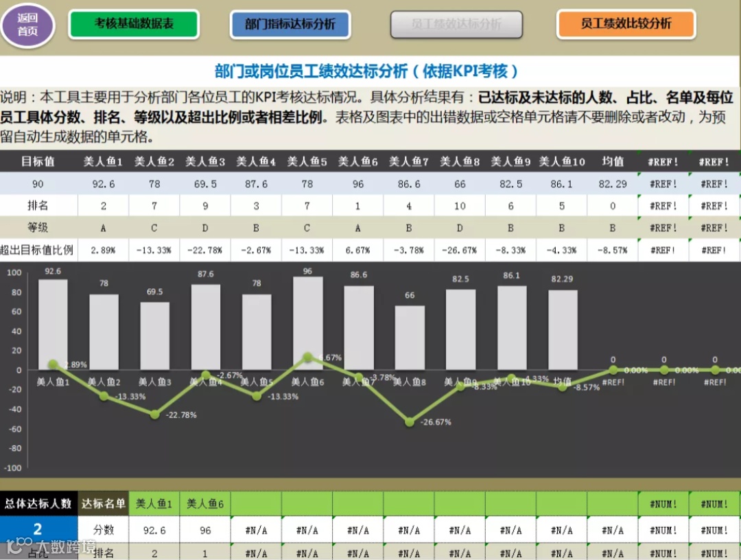The image size is (741, 560).
Task: Select percentage cell -26.67% in the table
Action: [460, 250]
